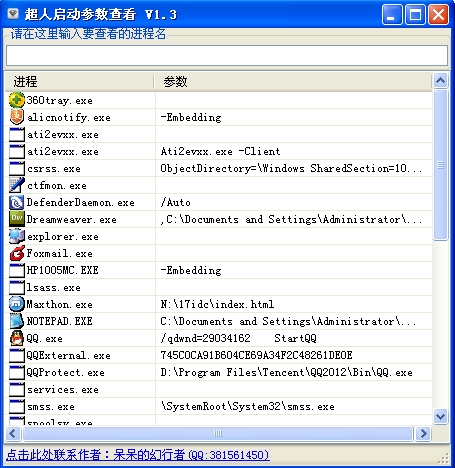Click -Embedding parameter of alicnotify.exe

[191, 117]
